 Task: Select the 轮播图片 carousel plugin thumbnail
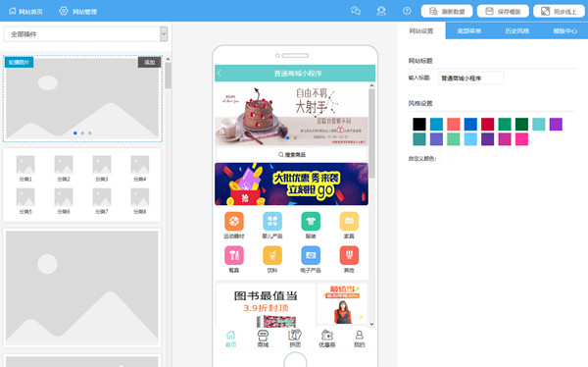click(82, 99)
